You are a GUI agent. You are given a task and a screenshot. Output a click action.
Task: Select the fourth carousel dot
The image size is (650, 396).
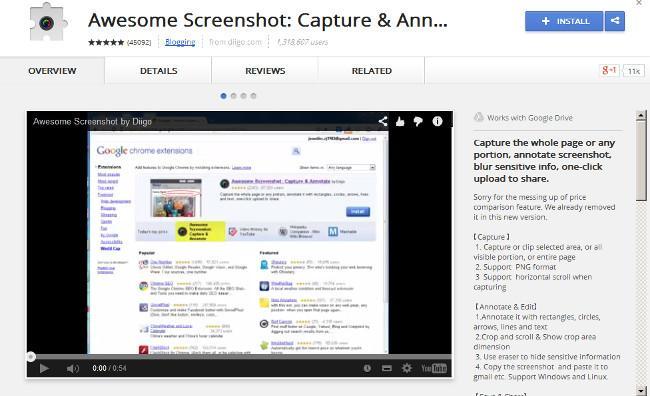pyautogui.click(x=253, y=96)
